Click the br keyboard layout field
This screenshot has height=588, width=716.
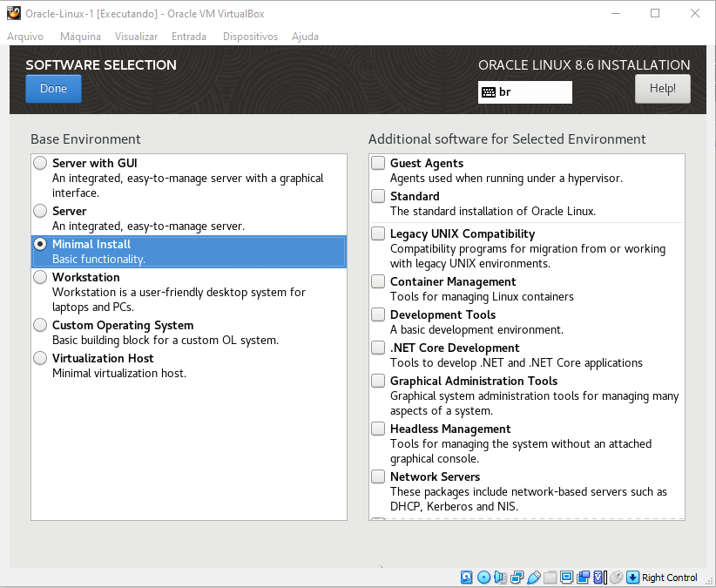click(x=524, y=92)
